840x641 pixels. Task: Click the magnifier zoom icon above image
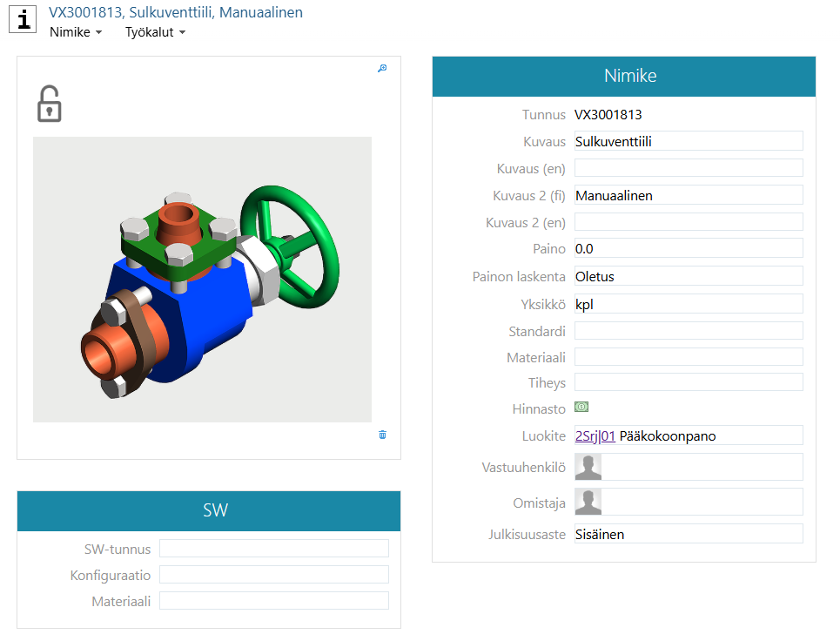(x=381, y=69)
